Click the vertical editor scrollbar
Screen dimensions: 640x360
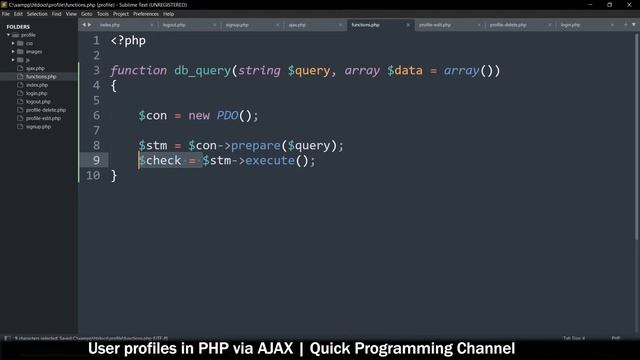[x=637, y=137]
